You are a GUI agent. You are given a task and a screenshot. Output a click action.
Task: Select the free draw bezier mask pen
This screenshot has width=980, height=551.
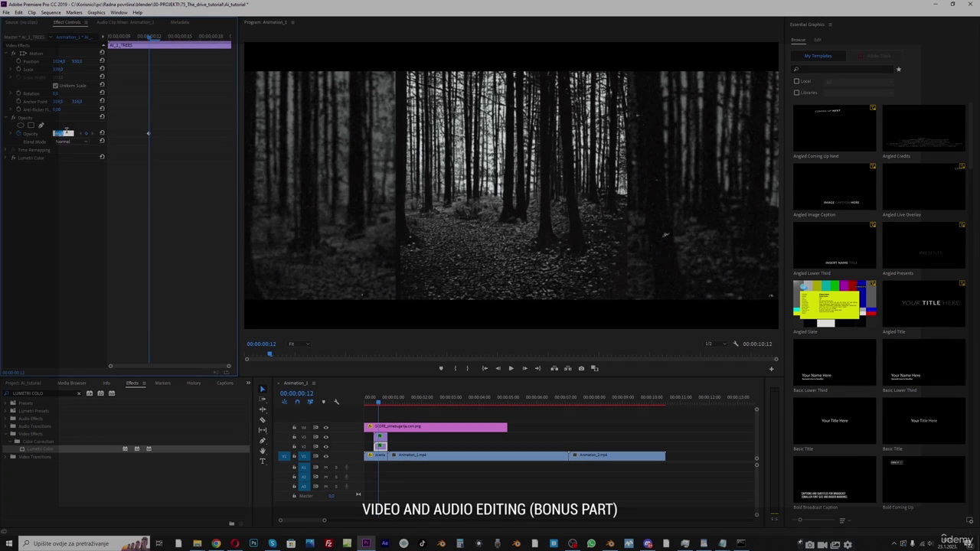(x=41, y=126)
